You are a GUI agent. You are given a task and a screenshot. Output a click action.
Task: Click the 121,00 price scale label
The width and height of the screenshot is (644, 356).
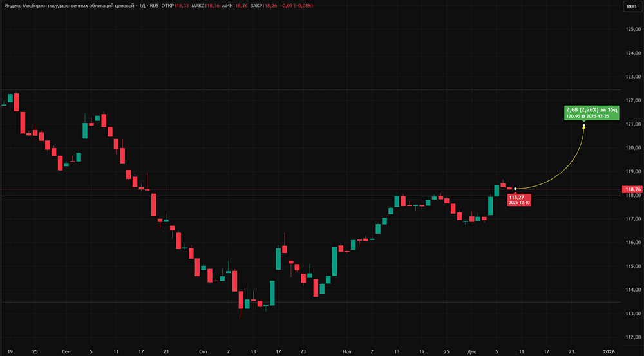coord(633,124)
